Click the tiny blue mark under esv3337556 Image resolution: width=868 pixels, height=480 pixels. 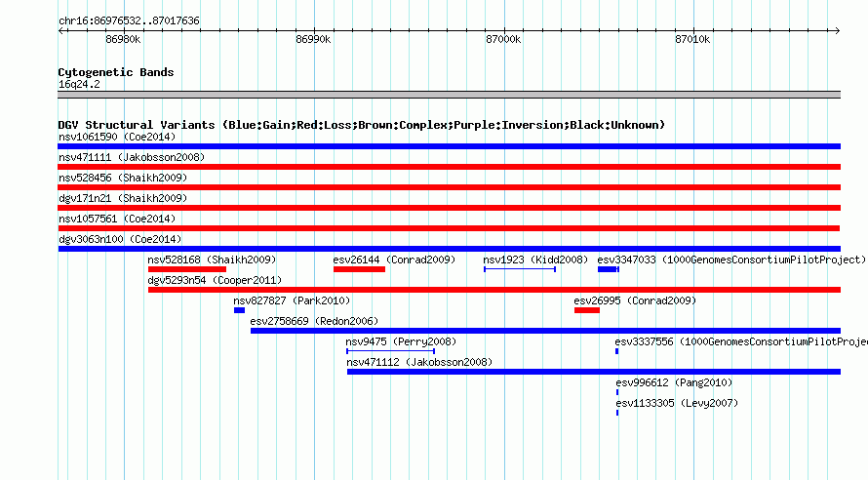[616, 351]
